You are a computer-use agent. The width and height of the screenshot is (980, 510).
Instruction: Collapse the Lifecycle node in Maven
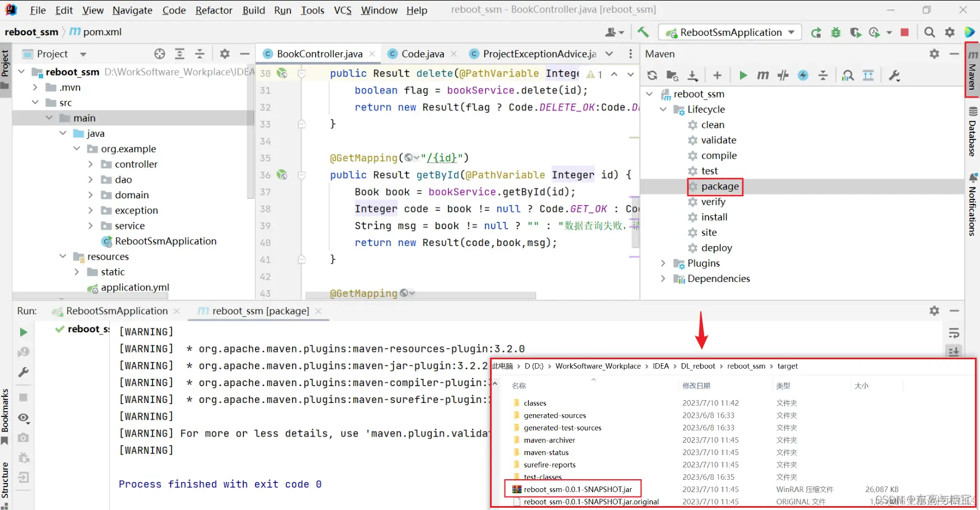663,109
